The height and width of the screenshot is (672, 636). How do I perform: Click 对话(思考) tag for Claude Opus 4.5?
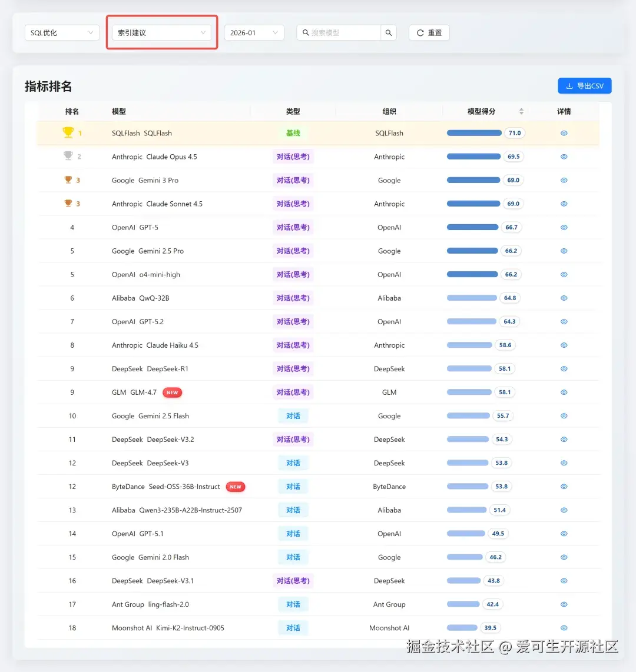point(293,157)
